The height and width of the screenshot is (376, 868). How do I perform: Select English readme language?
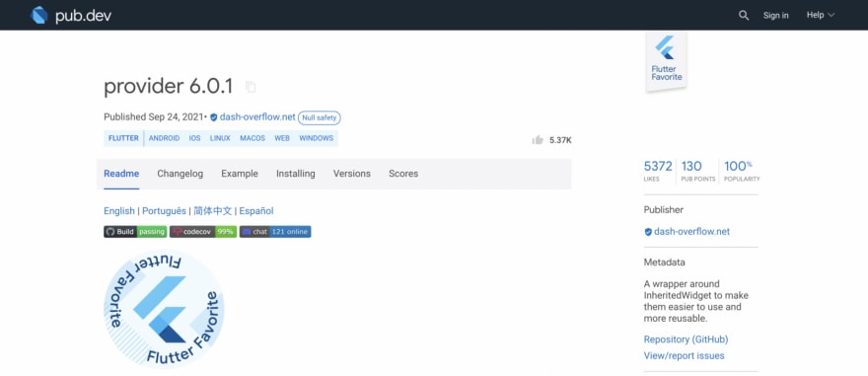[119, 211]
